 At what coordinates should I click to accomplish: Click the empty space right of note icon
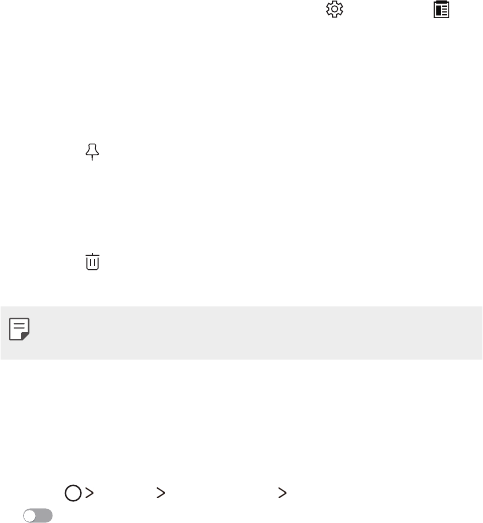[x=256, y=333]
